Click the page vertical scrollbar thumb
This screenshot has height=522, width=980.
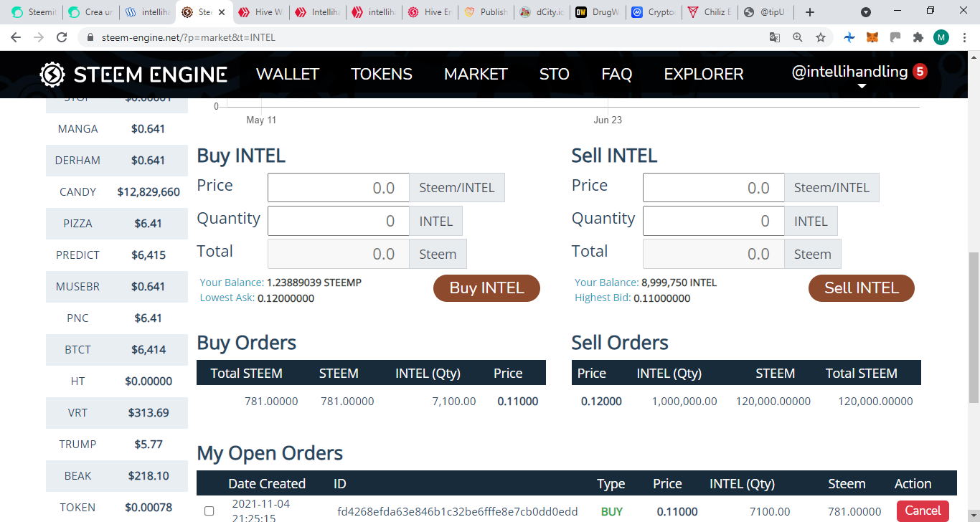click(x=974, y=327)
